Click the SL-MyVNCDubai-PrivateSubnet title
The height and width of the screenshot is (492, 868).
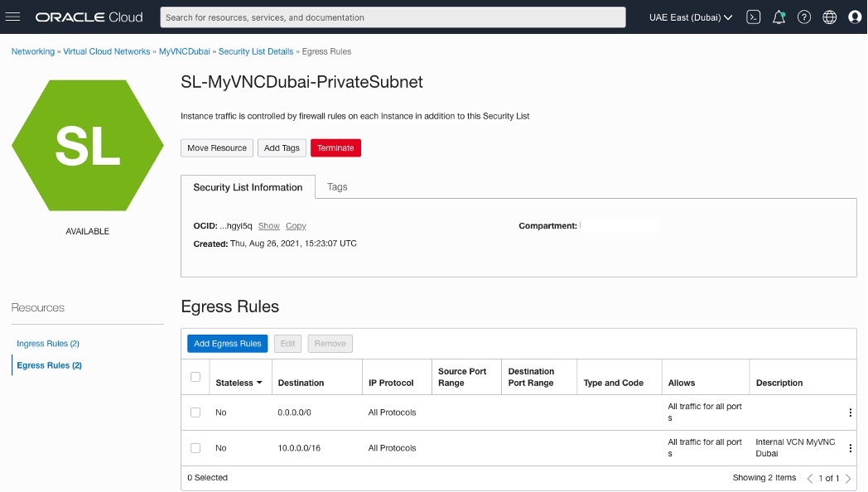301,82
